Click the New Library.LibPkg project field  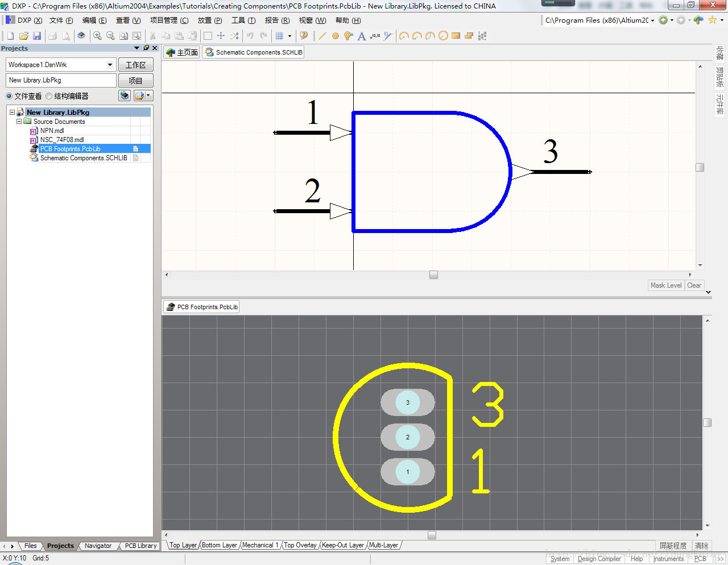61,80
